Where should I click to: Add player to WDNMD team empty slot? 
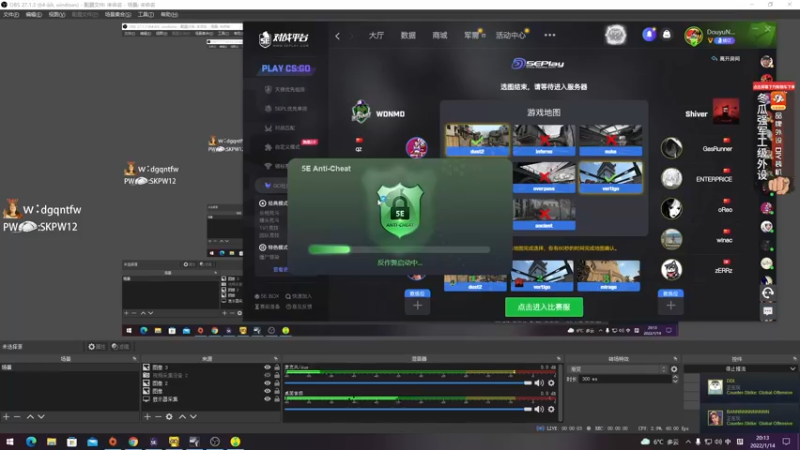[417, 306]
